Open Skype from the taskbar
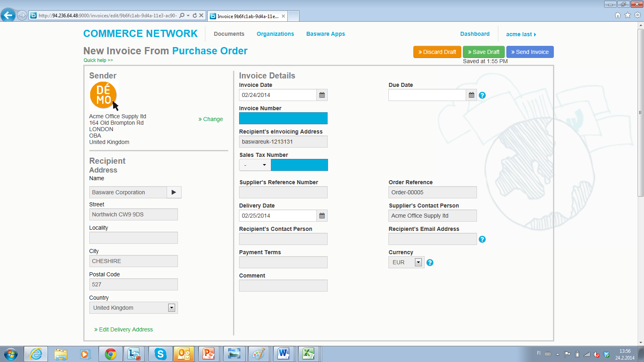The height and width of the screenshot is (362, 644). click(x=160, y=354)
